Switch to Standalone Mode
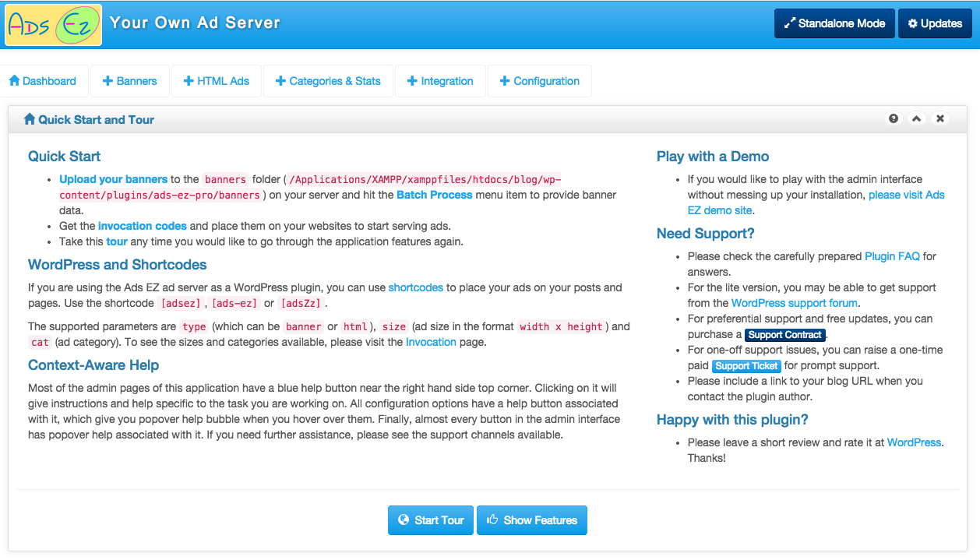The image size is (980, 560). [x=834, y=23]
